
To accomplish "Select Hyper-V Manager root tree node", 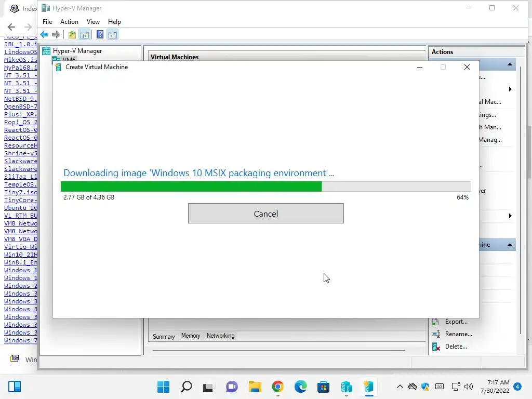I will click(77, 51).
